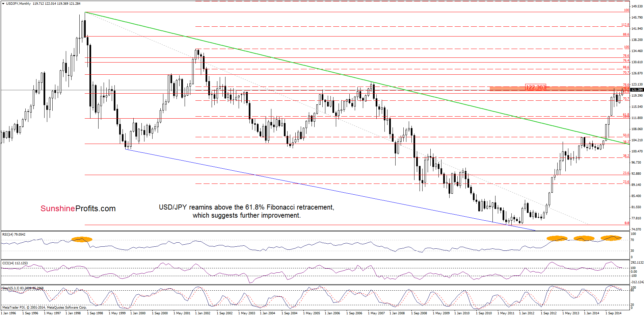Click the 96.730 price axis label
Screen dimensions: 644x316
(x=636, y=163)
